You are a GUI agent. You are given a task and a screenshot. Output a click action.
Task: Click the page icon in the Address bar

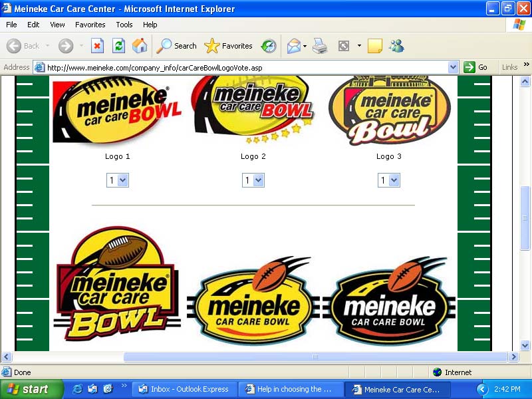(40, 68)
